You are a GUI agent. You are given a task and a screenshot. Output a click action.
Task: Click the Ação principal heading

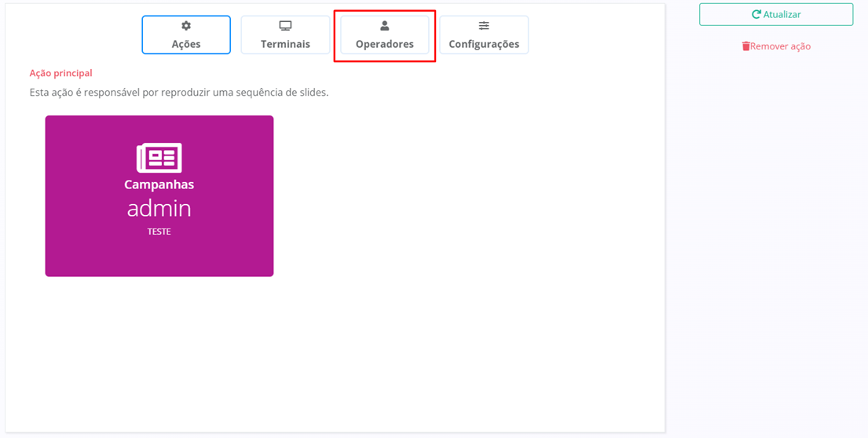[60, 73]
